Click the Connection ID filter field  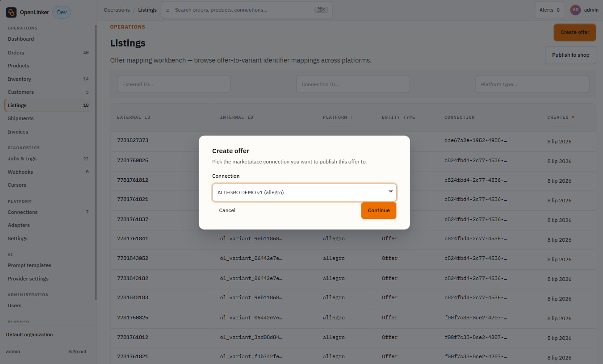(x=353, y=84)
